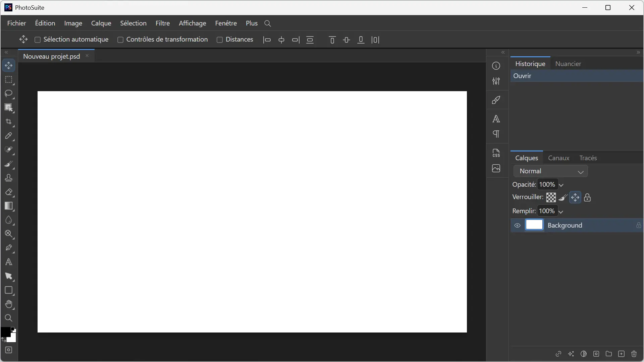Select the Eraser tool
The width and height of the screenshot is (644, 362).
pyautogui.click(x=9, y=192)
